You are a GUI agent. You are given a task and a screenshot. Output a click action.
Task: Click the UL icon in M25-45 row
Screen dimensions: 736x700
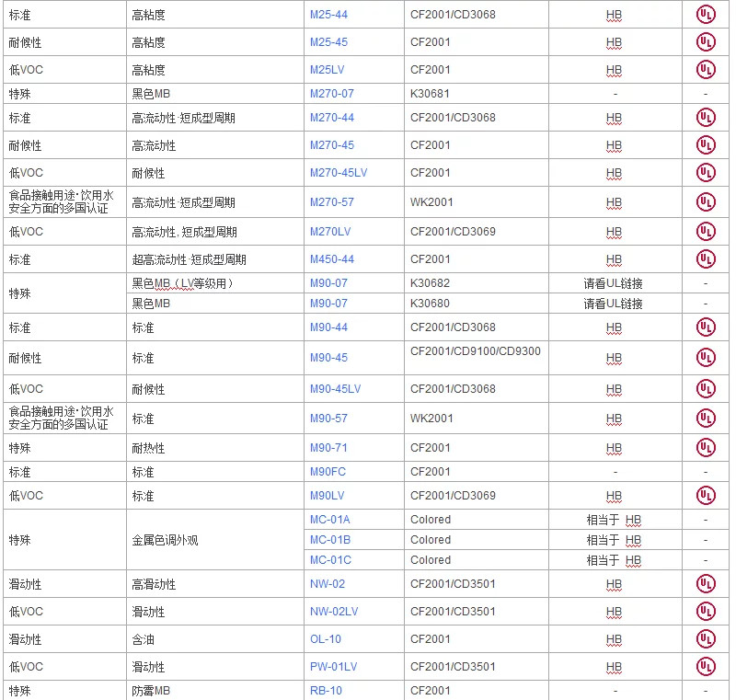(x=706, y=42)
